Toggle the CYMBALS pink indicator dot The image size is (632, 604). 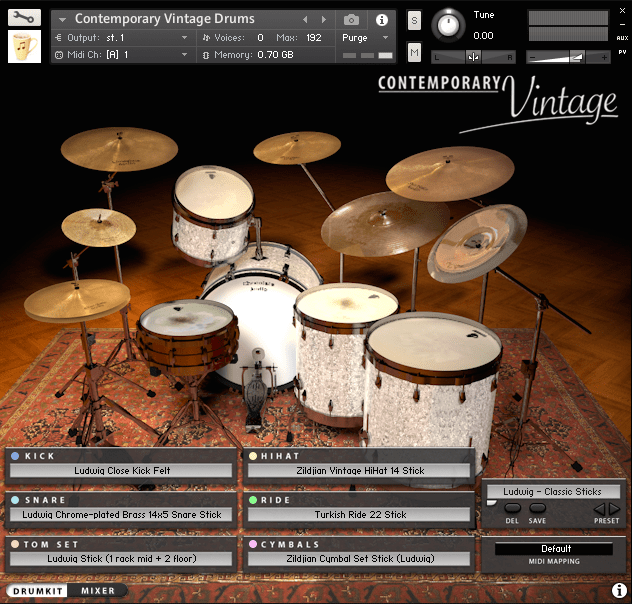(x=253, y=544)
